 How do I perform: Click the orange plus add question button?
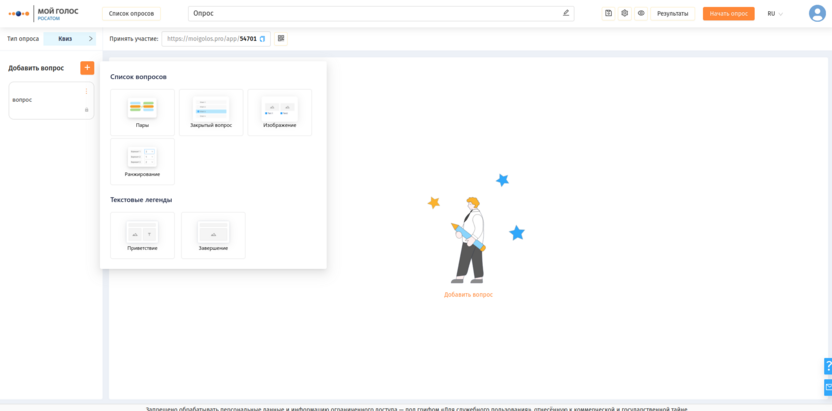pyautogui.click(x=87, y=68)
